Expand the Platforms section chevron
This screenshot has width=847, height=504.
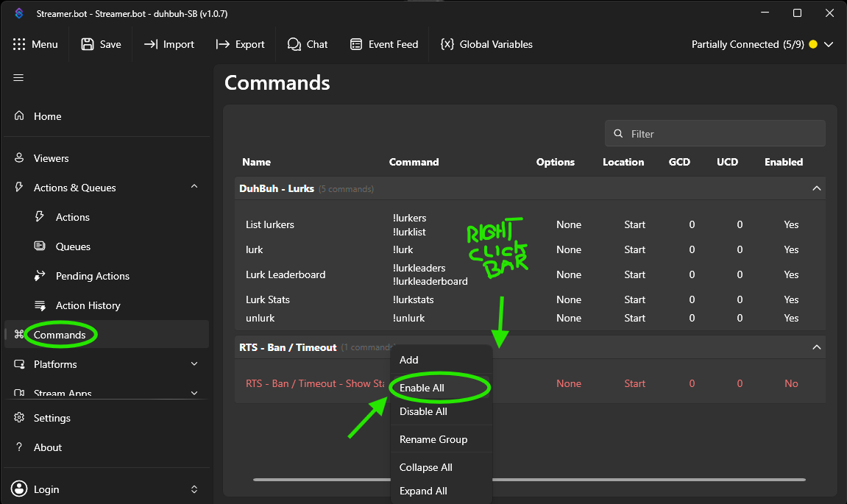tap(194, 364)
